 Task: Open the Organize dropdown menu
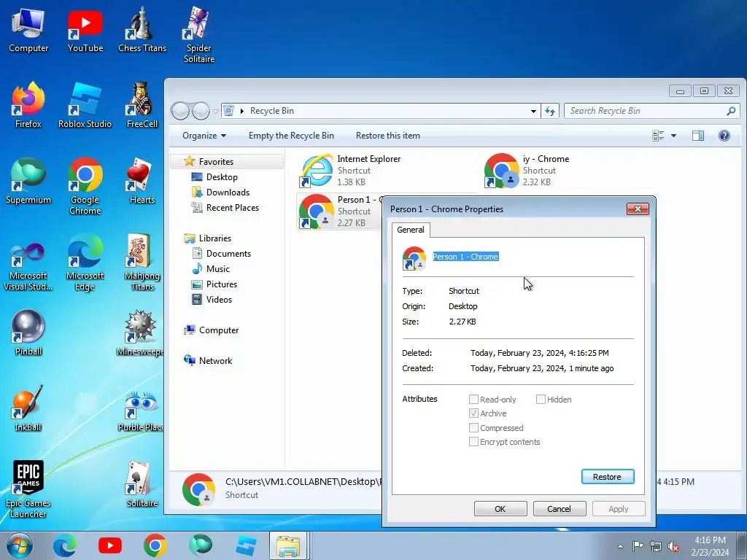pyautogui.click(x=204, y=136)
